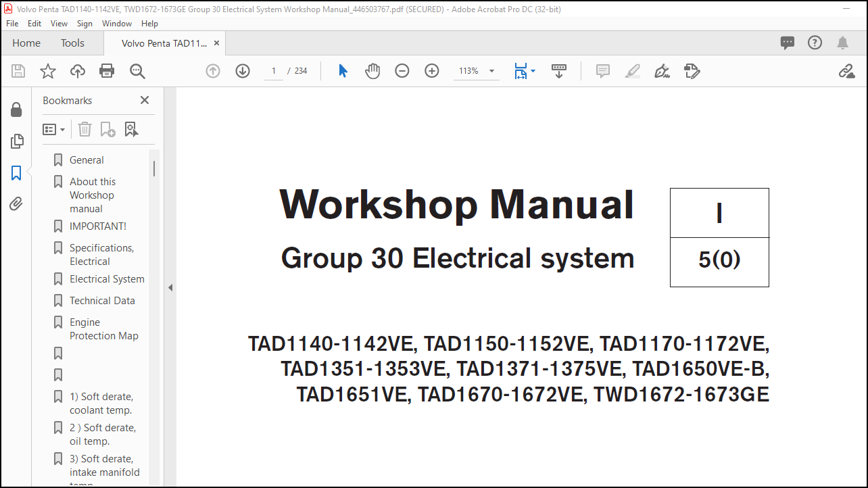Find current bookmark icon
868x488 pixels.
(x=131, y=129)
